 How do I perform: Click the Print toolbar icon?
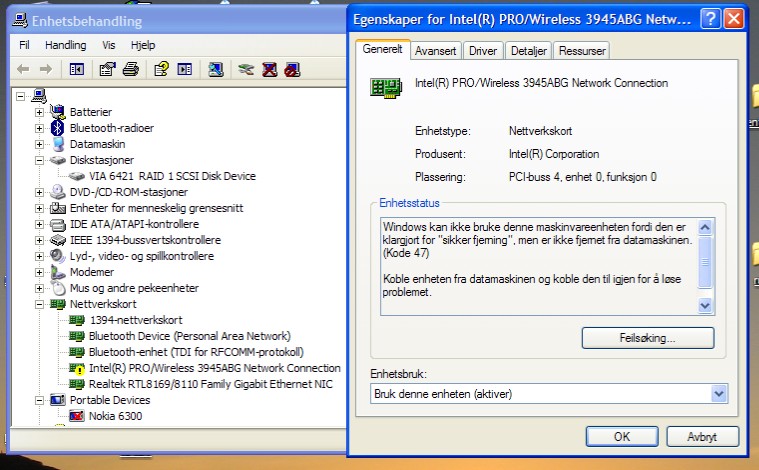131,69
